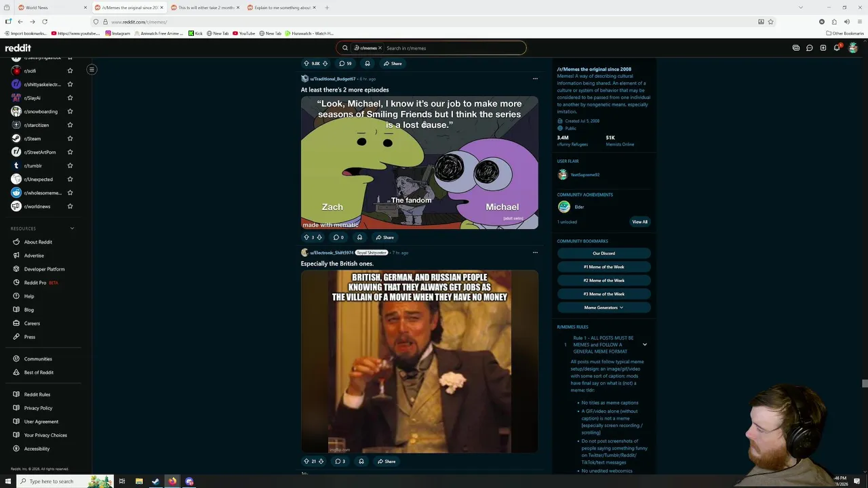Open #3 Meme of the Week
This screenshot has width=868, height=488.
tap(604, 294)
